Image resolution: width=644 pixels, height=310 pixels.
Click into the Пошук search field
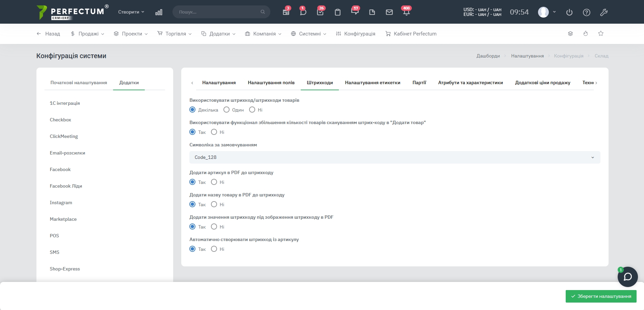coord(218,12)
